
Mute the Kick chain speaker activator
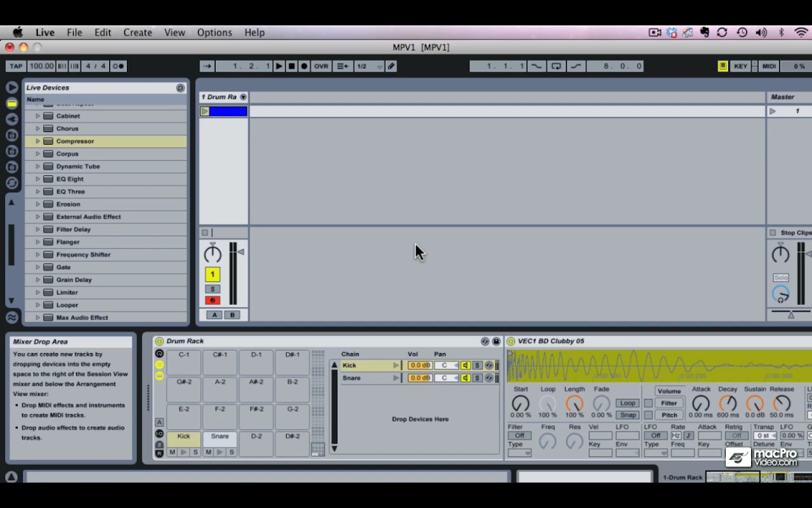click(x=466, y=365)
